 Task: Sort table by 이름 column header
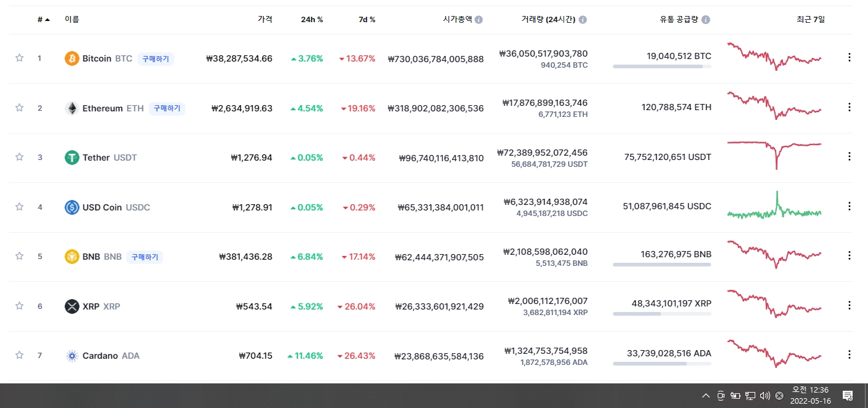pyautogui.click(x=72, y=20)
